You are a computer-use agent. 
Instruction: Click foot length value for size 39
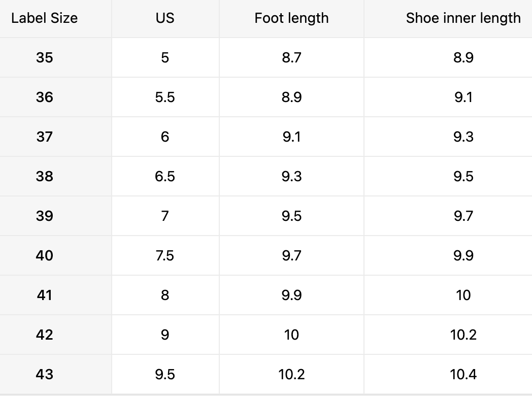pos(291,216)
